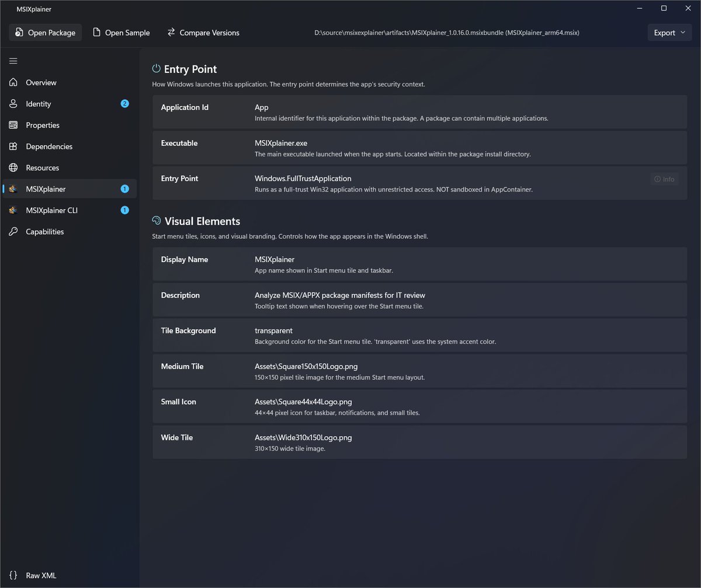Viewport: 701px width, 588px height.
Task: Show the Raw XML view
Action: [x=70, y=575]
